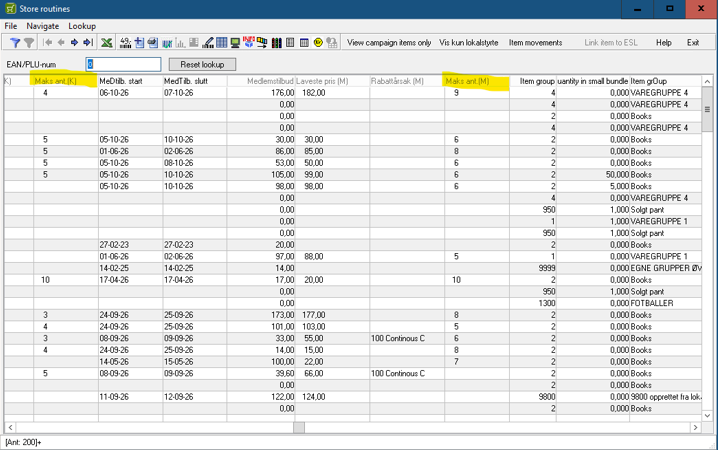Click the pen with barcode icon
The height and width of the screenshot is (450, 718).
208,43
